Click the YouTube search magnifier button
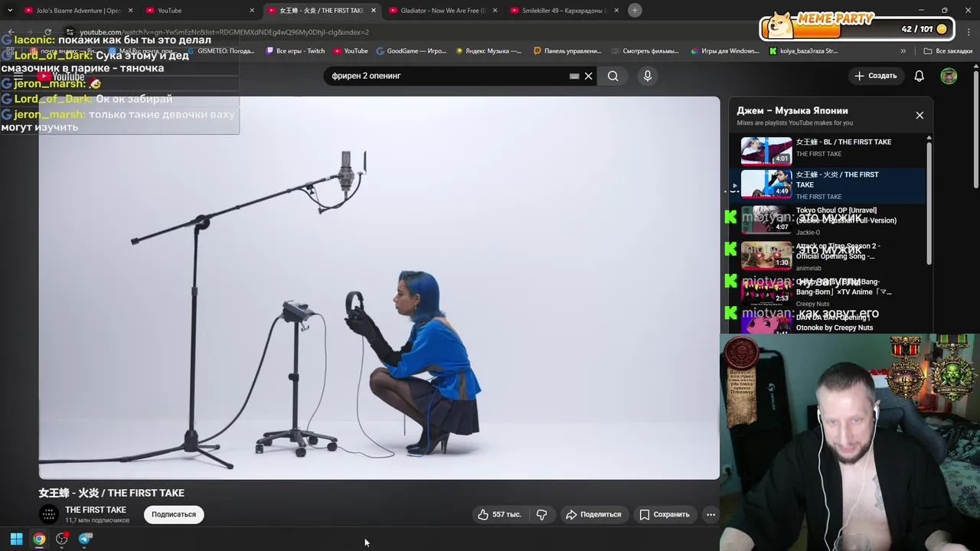980x551 pixels. pyautogui.click(x=612, y=76)
